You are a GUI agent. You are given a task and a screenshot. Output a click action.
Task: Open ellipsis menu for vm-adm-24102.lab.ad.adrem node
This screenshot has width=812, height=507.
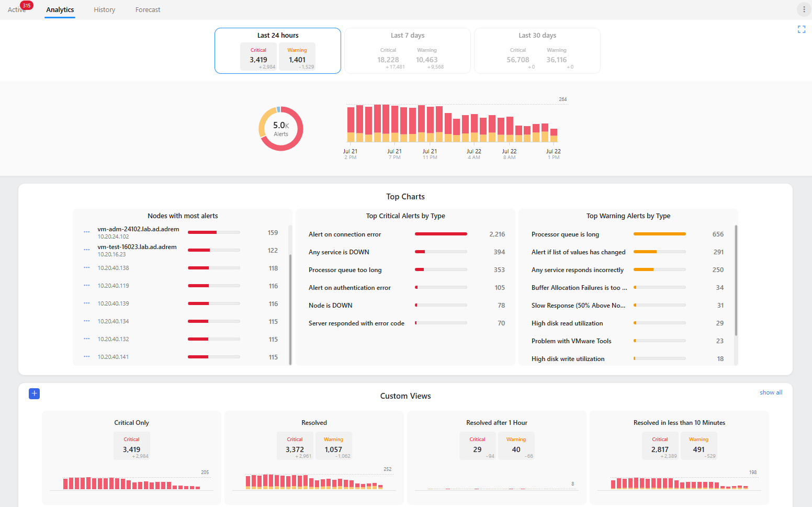[87, 232]
